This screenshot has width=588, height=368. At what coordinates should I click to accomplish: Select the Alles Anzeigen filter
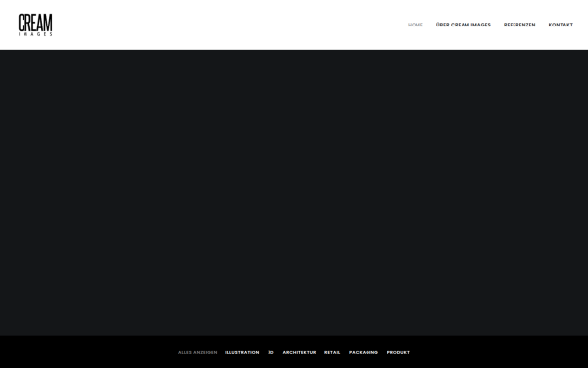click(x=198, y=352)
